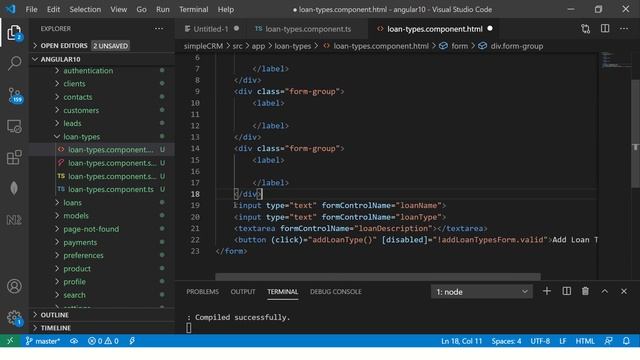Image resolution: width=640 pixels, height=360 pixels.
Task: Open the File menu
Action: pos(31,9)
